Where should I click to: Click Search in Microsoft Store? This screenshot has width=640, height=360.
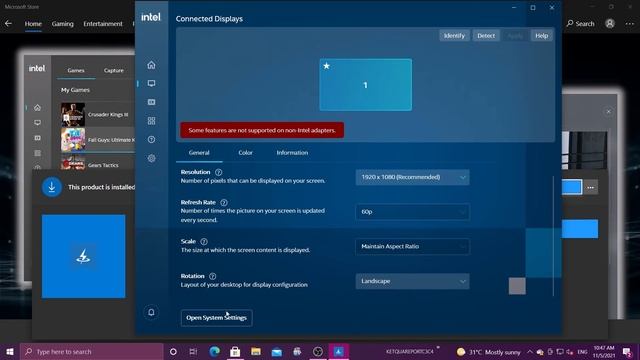pyautogui.click(x=580, y=24)
